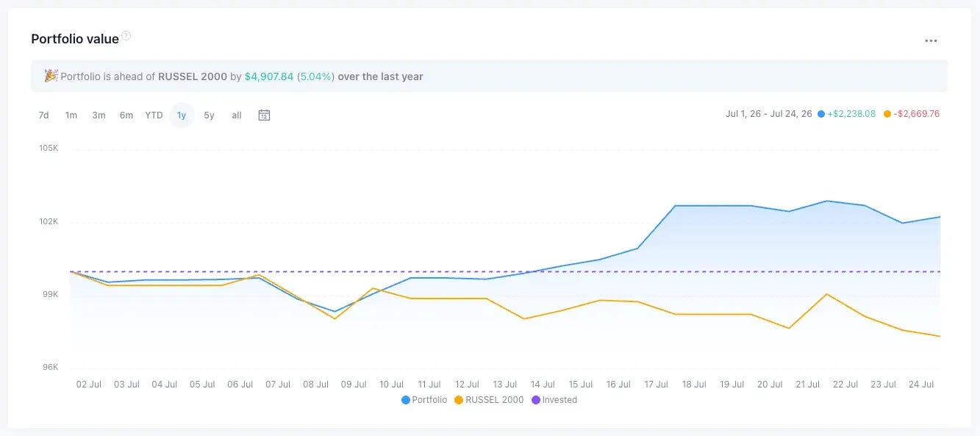
Task: Click the Portfolio value heading
Action: (x=75, y=39)
